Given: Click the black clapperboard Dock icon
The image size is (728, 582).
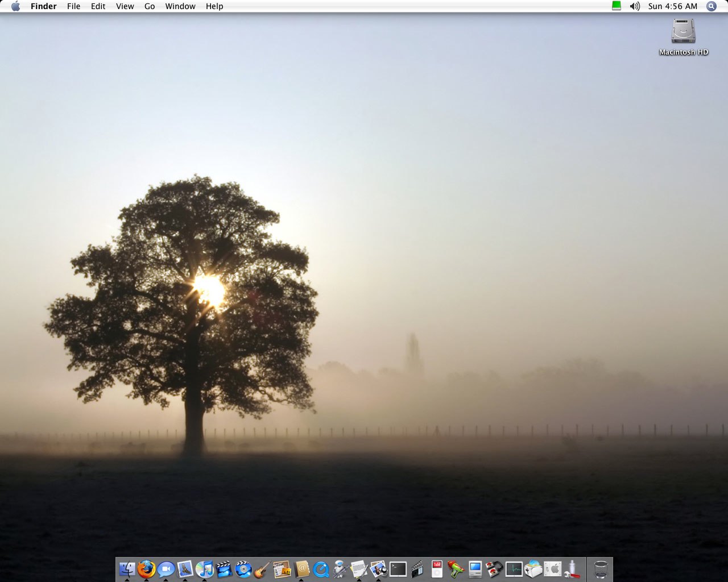Looking at the screenshot, I should [x=417, y=569].
